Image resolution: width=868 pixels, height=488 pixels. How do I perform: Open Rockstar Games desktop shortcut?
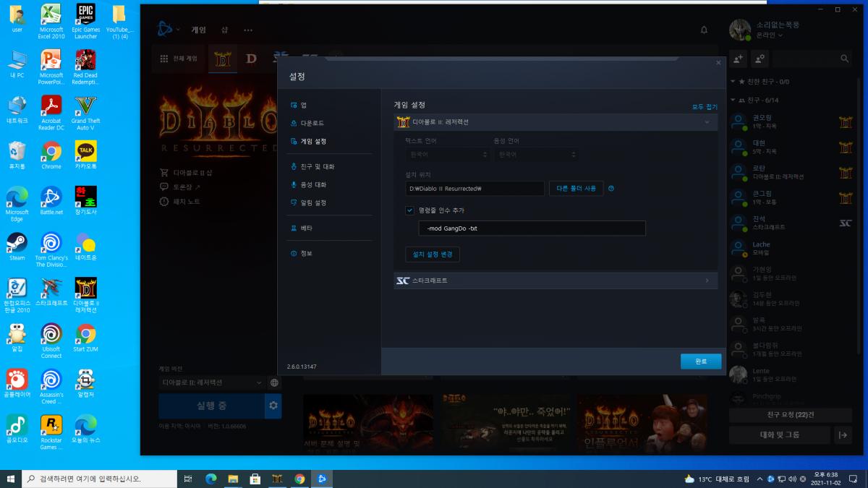tap(51, 432)
